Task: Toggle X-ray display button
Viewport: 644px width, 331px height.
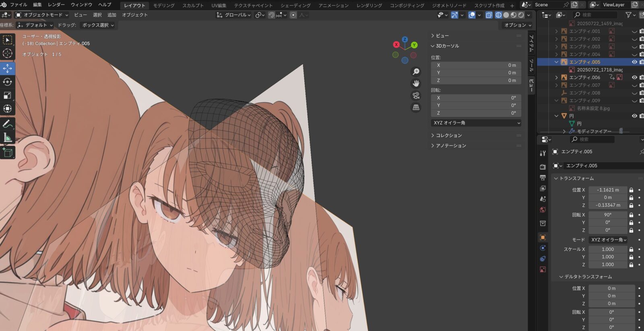Action: point(489,15)
